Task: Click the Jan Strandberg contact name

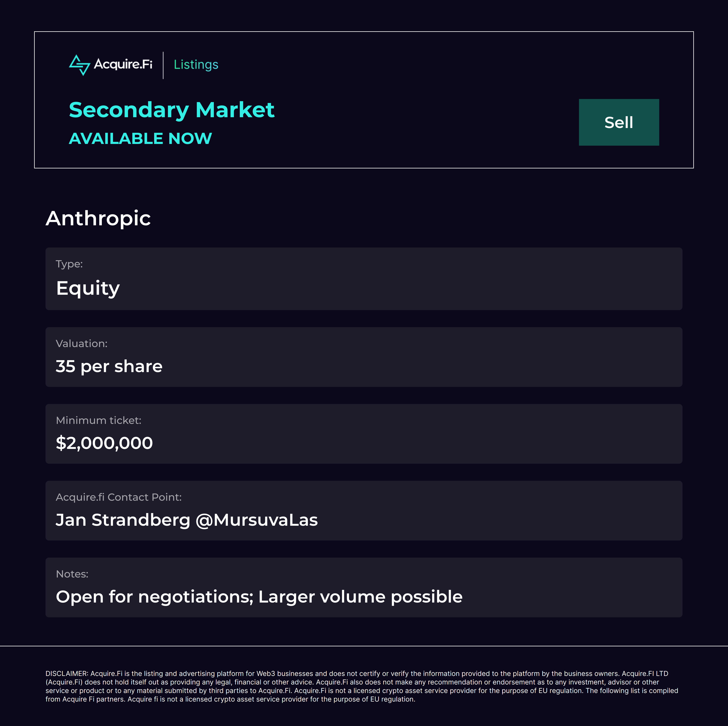Action: (x=123, y=520)
